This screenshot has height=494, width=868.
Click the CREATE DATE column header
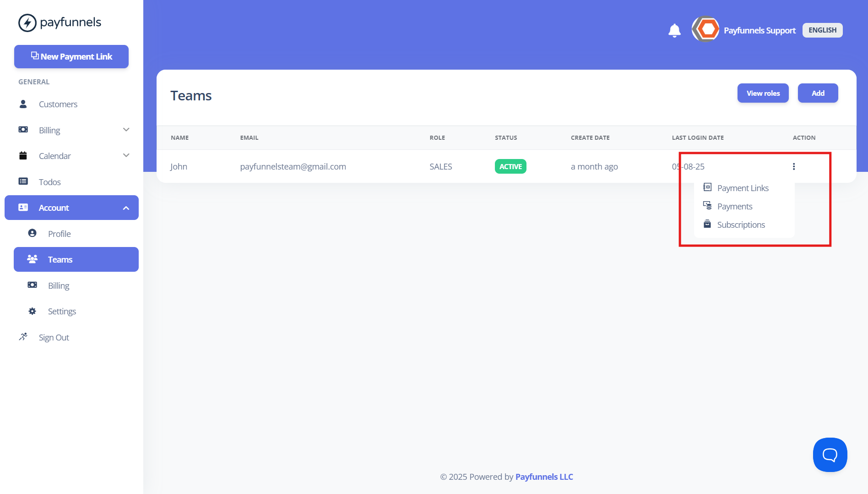pos(590,137)
